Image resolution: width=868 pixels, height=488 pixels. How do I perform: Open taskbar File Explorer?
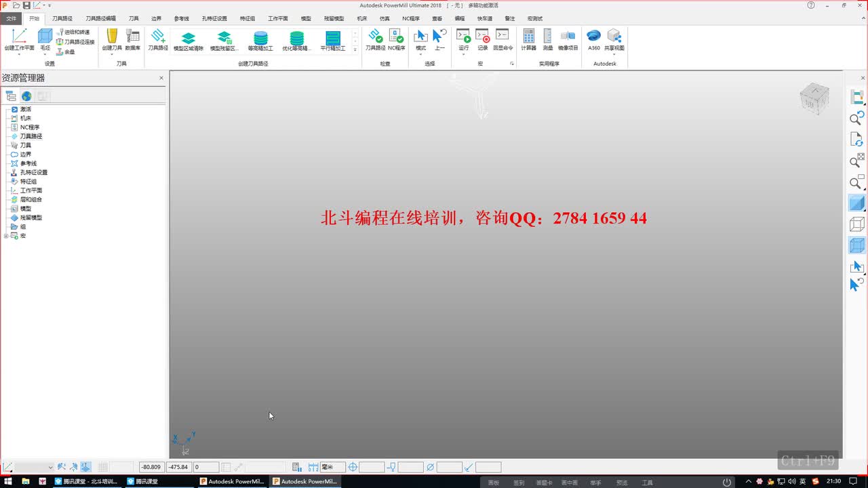coord(26,482)
